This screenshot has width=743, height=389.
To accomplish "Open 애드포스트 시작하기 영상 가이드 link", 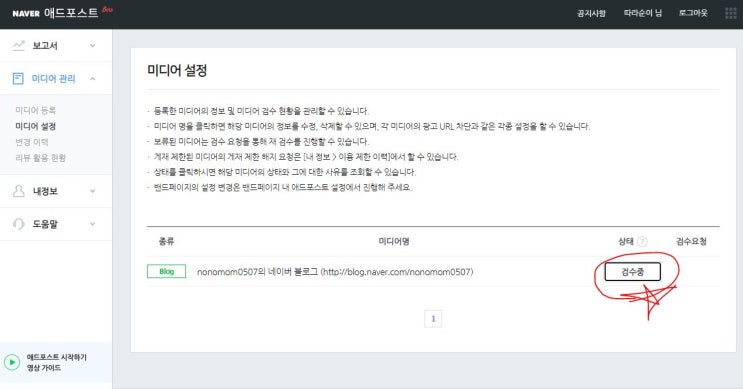I will click(56, 362).
